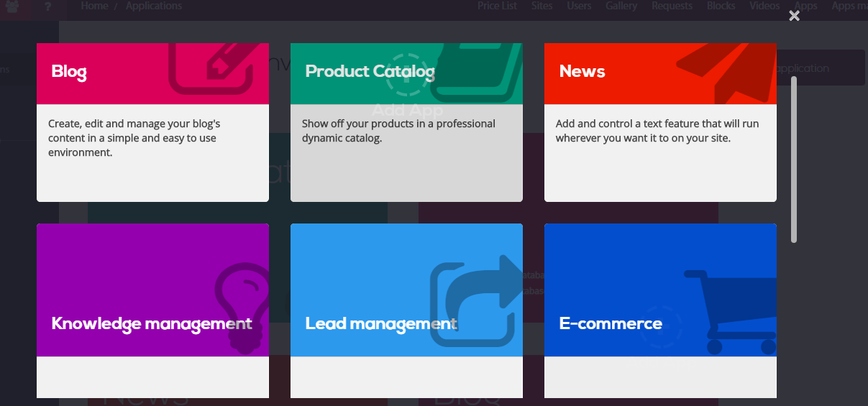868x406 pixels.
Task: Click the Applications breadcrumb link
Action: tap(154, 6)
